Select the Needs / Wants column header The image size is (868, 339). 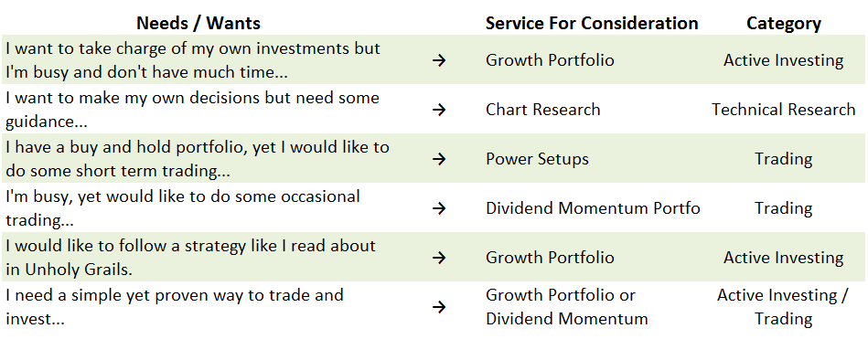tap(198, 23)
